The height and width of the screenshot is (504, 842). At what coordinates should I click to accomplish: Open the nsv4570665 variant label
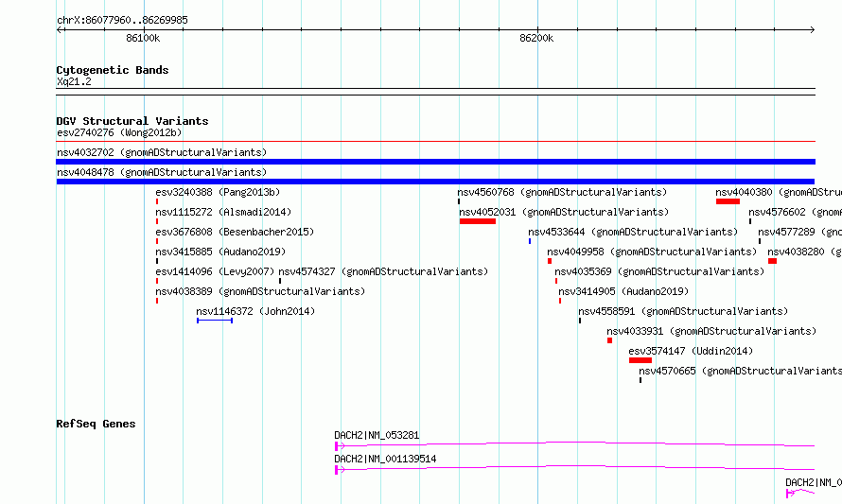click(740, 371)
